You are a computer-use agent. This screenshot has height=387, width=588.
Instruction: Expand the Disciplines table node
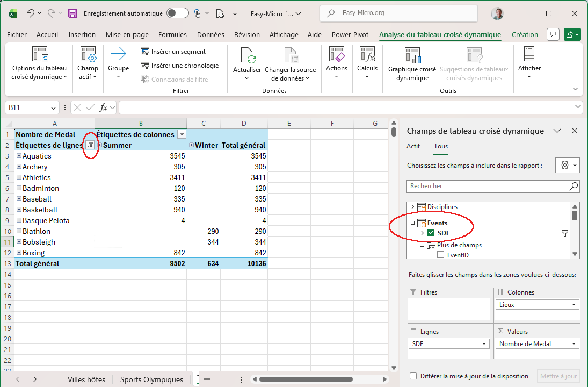(412, 207)
